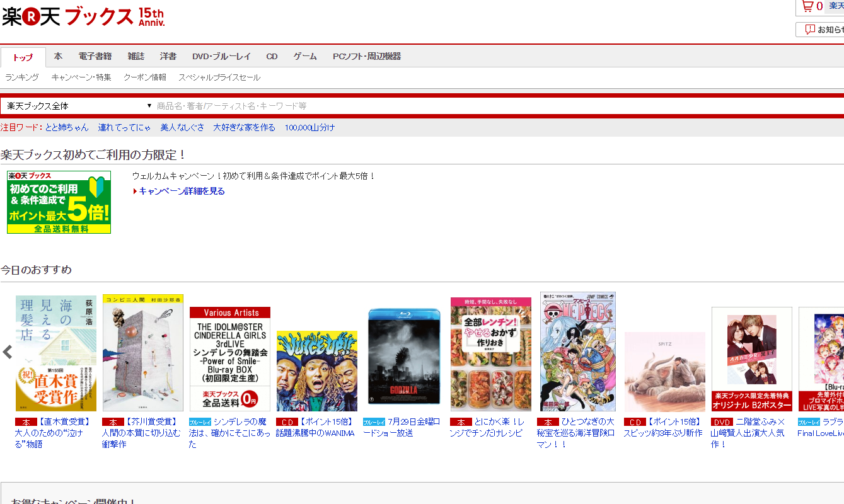Open the shopping cart icon
This screenshot has height=504, width=844.
[806, 6]
